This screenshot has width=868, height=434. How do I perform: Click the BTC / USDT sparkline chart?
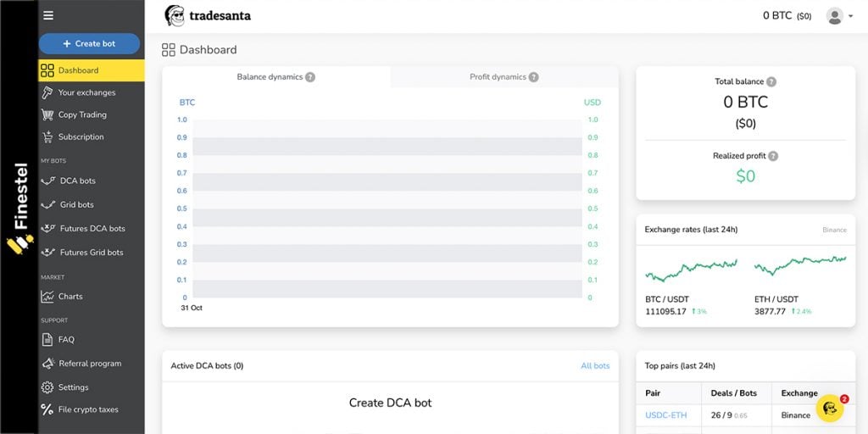(x=691, y=270)
